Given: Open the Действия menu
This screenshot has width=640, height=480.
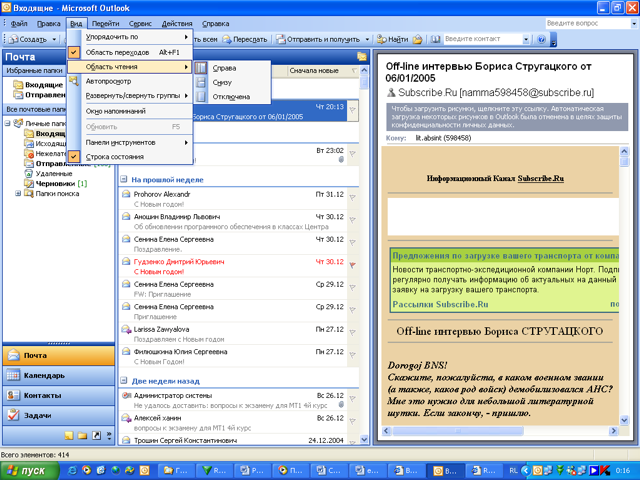Looking at the screenshot, I should pos(177,24).
